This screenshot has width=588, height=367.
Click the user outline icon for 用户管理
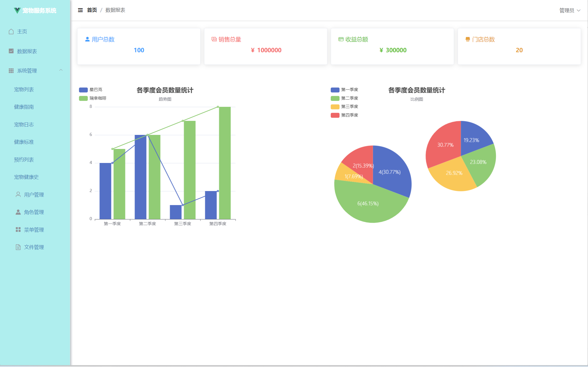[18, 194]
